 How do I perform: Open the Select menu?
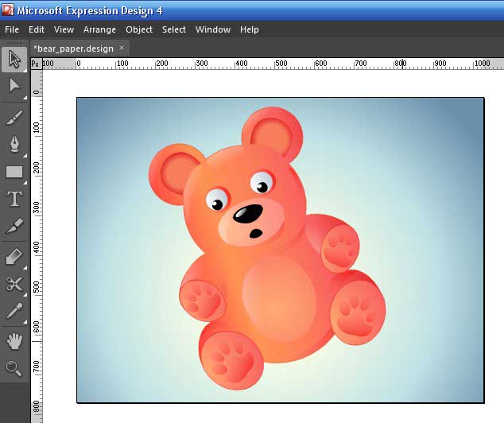[174, 29]
